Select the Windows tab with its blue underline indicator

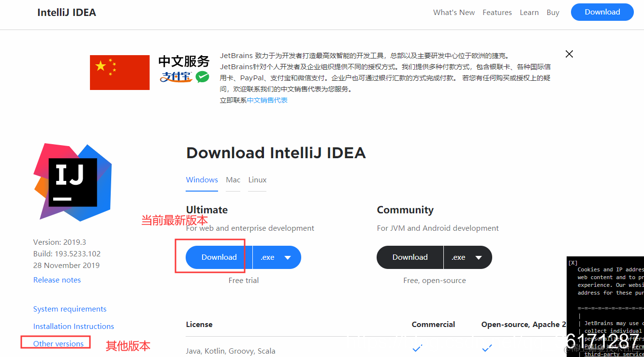coord(202,179)
